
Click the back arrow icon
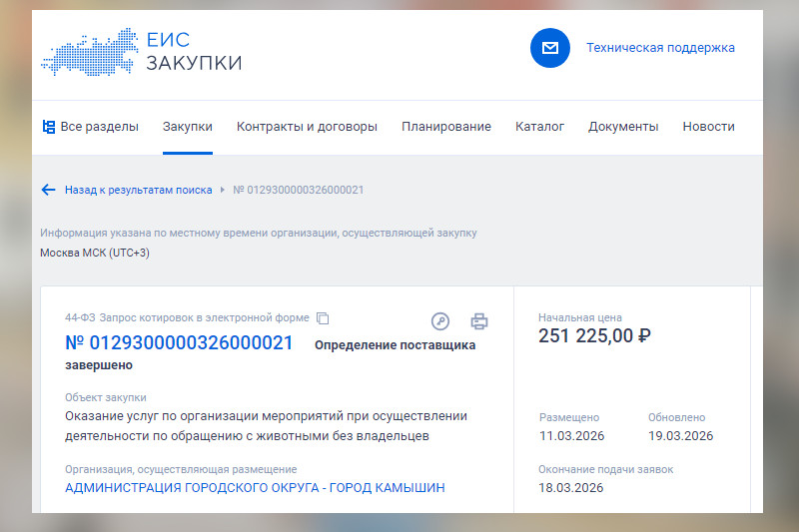point(48,190)
